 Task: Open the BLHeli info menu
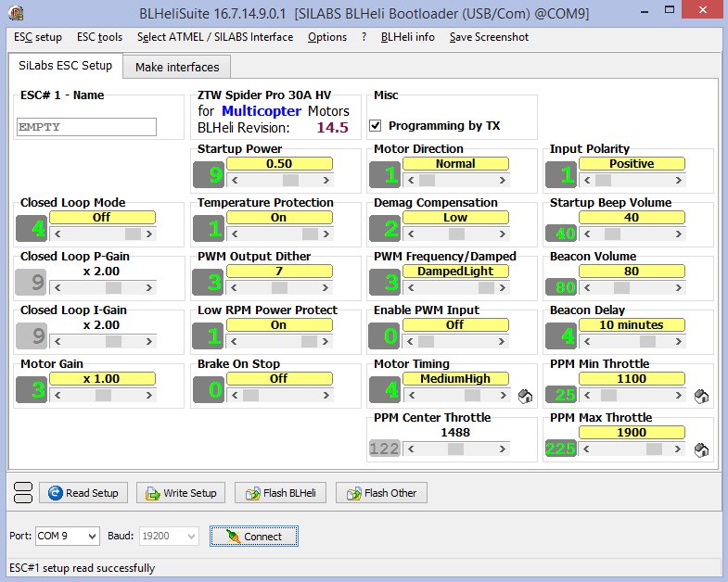pyautogui.click(x=408, y=37)
